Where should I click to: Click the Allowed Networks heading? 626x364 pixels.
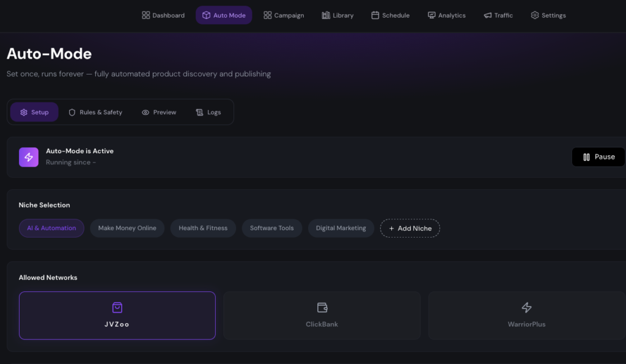click(48, 277)
